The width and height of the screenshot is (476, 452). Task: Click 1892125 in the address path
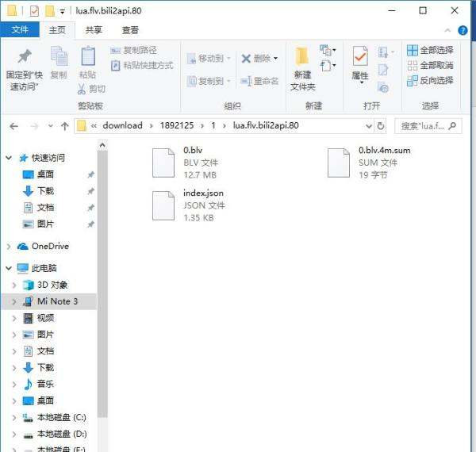pos(177,125)
